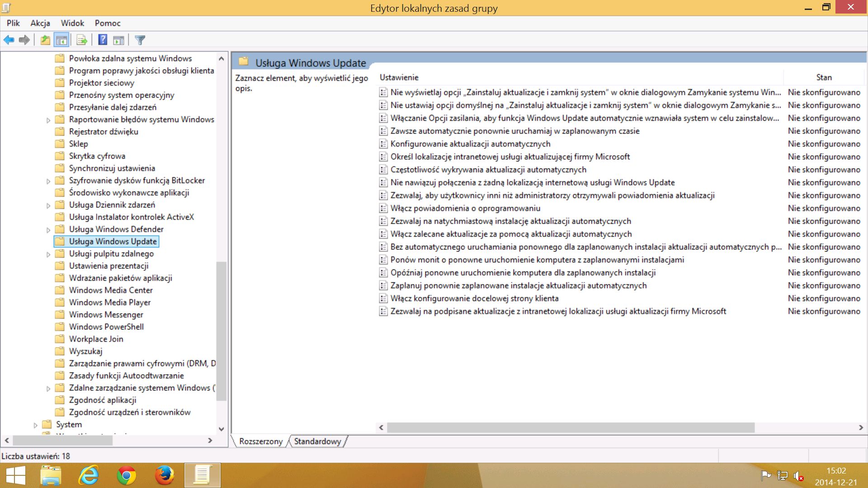Click the filter funnel icon

coord(140,40)
